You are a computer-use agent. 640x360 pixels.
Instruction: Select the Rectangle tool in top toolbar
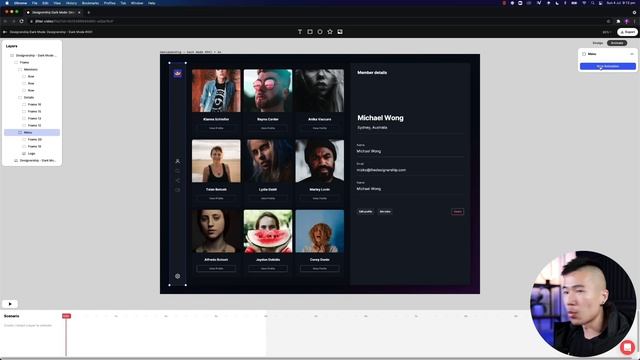click(310, 32)
